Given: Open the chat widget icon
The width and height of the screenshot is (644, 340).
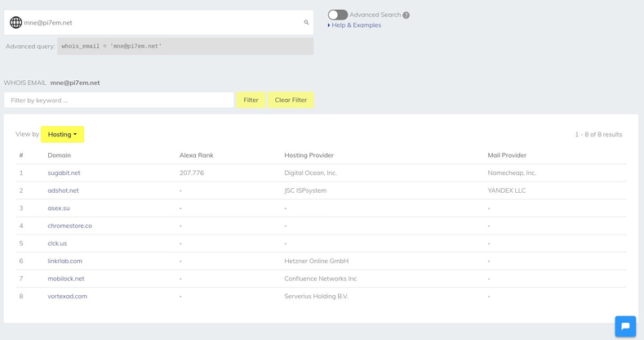Looking at the screenshot, I should pos(625,326).
